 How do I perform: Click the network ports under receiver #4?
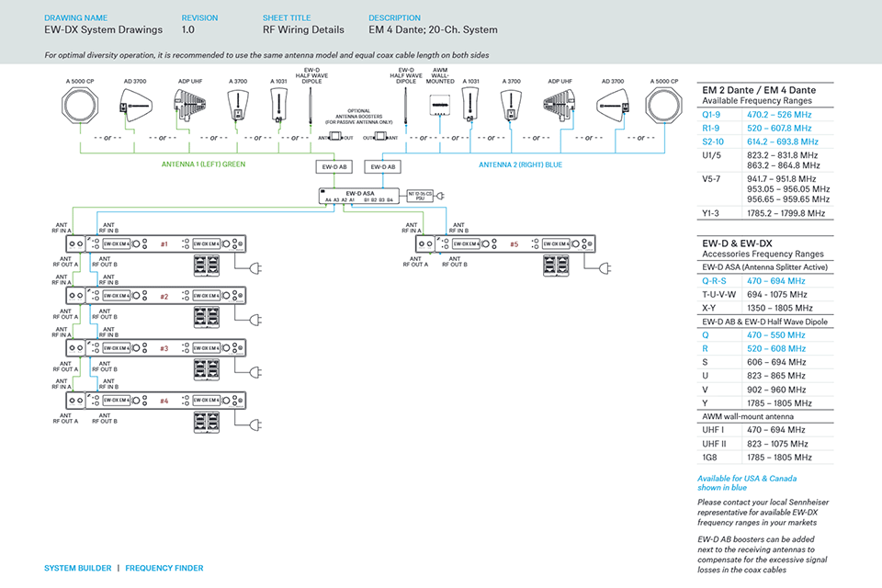207,422
